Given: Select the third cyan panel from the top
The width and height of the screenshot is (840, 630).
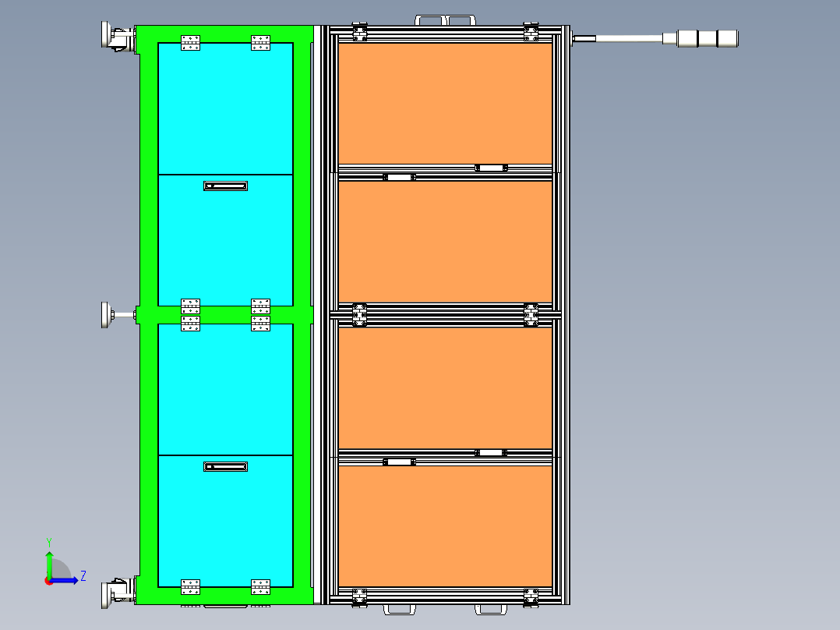Looking at the screenshot, I should point(225,390).
